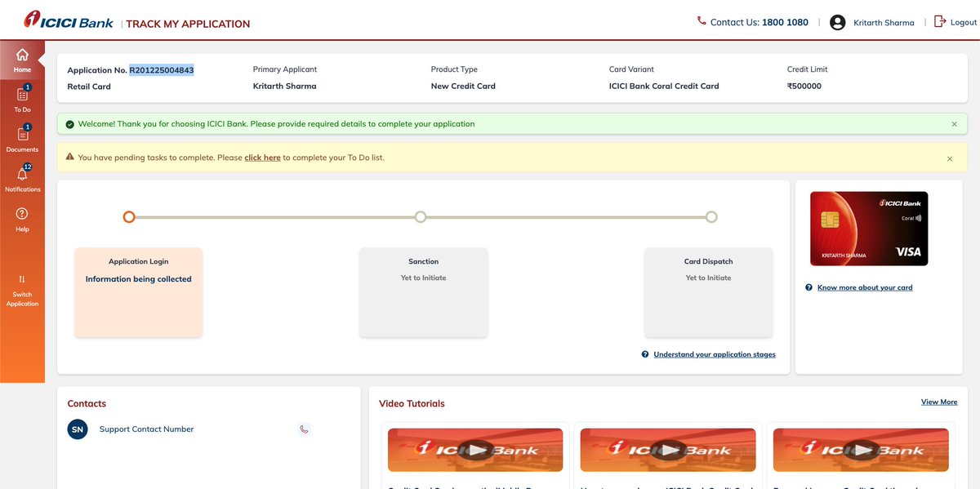Image resolution: width=980 pixels, height=489 pixels.
Task: Click the 1800 1080 contact number
Action: point(785,22)
